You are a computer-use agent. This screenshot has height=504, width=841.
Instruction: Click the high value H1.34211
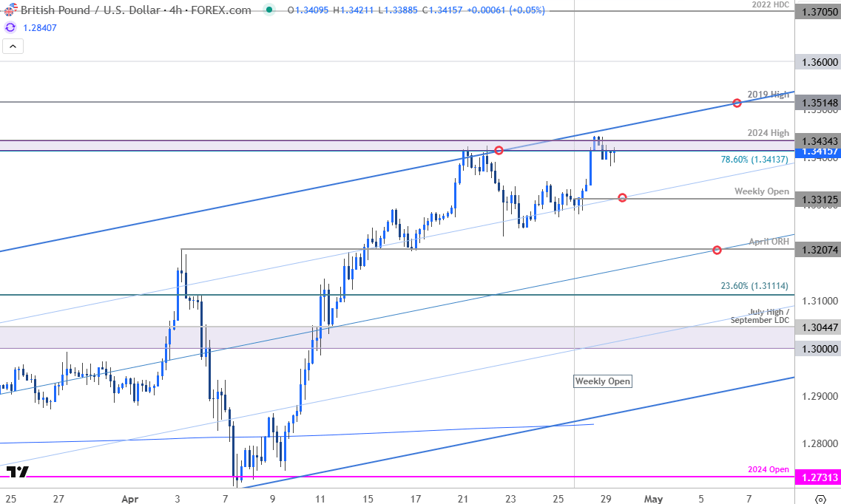click(353, 10)
